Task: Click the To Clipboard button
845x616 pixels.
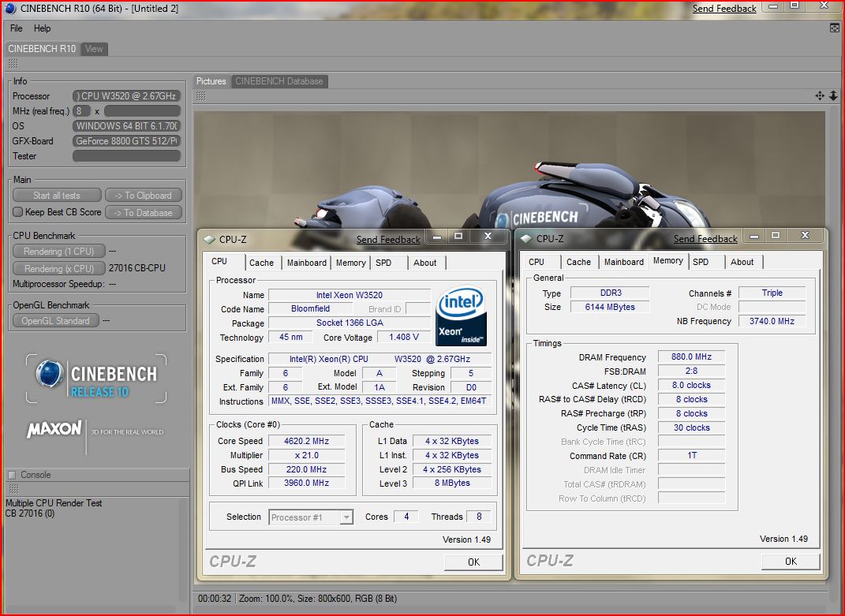Action: (144, 195)
